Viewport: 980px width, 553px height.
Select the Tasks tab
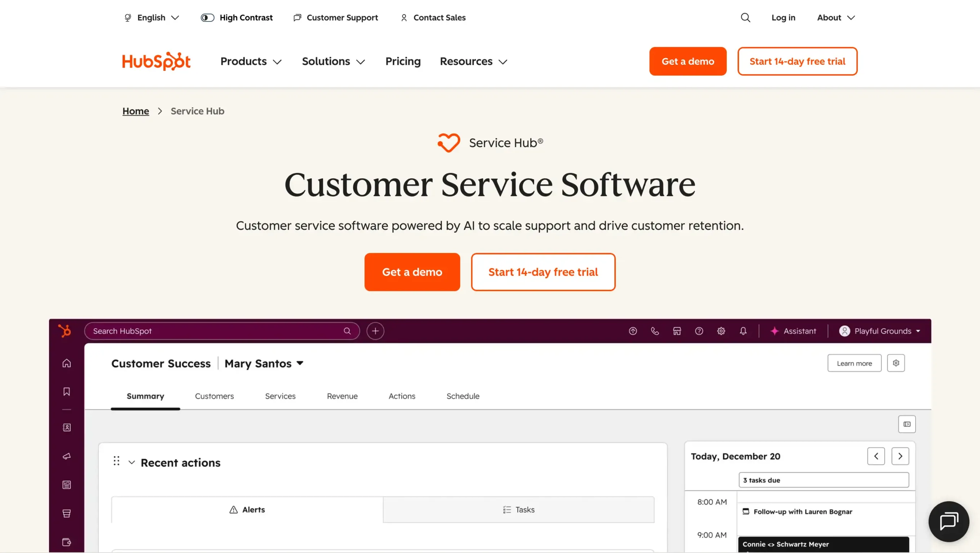(519, 509)
